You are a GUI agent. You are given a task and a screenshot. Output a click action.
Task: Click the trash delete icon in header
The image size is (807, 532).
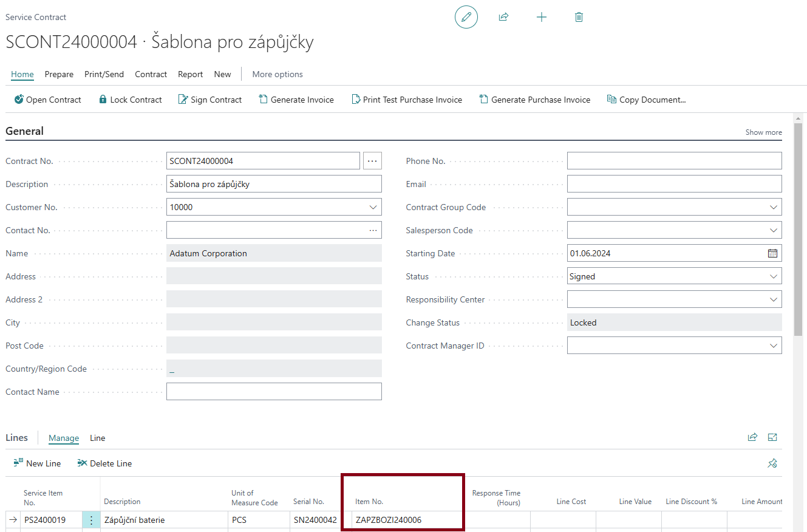coord(579,17)
